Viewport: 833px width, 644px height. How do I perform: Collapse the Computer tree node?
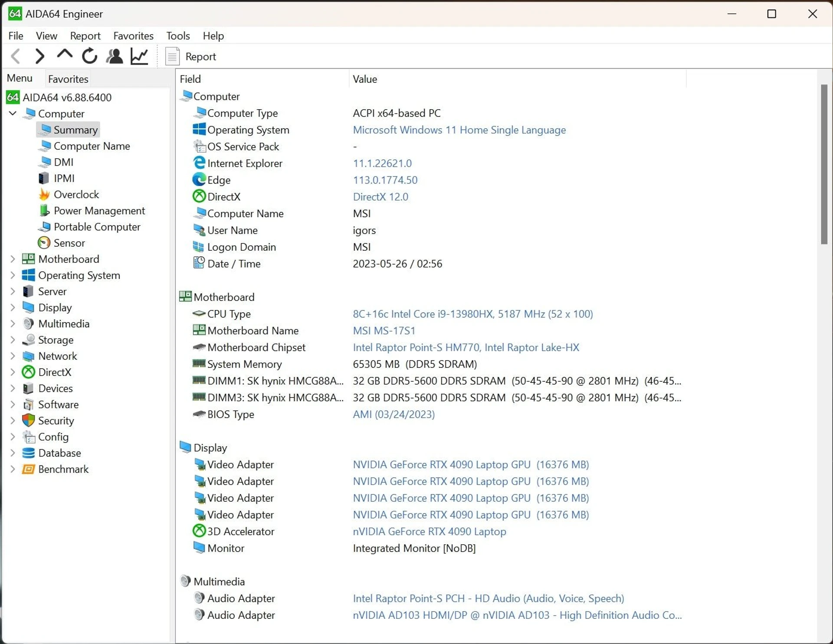[13, 113]
